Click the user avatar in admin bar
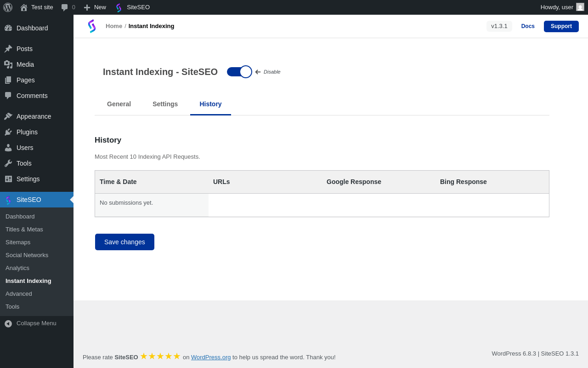 580,7
